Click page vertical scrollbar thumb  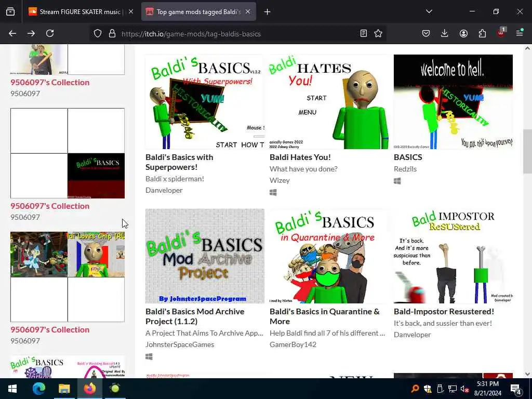pos(527,151)
